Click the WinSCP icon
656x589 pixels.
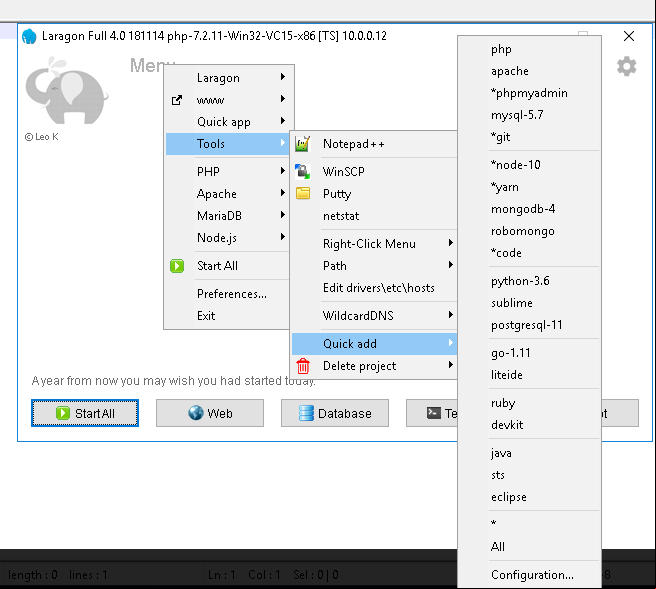(x=302, y=172)
